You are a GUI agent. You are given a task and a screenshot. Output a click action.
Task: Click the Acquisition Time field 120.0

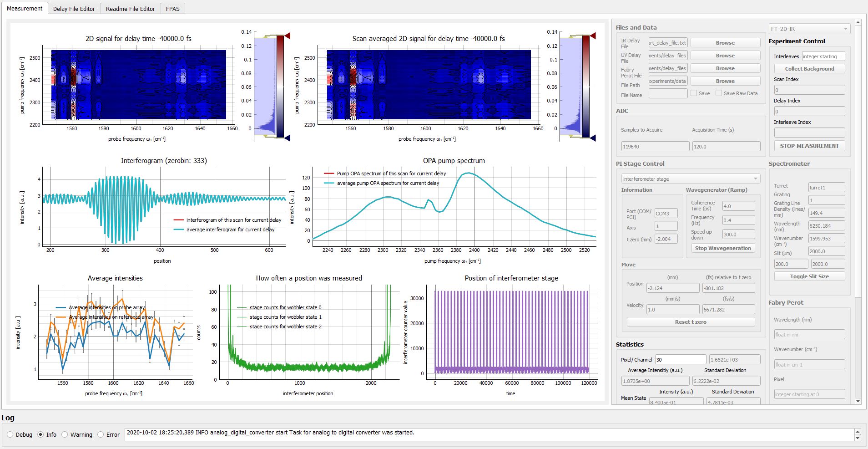coord(726,146)
